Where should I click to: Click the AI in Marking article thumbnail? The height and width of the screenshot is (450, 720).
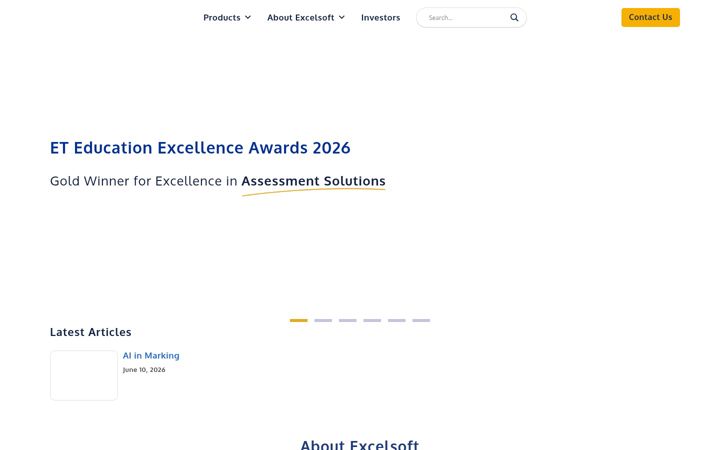pyautogui.click(x=84, y=375)
